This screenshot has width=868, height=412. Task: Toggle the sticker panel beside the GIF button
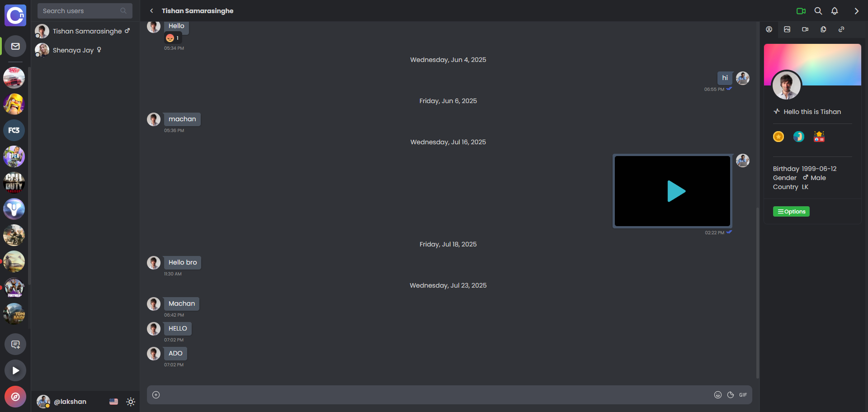(731, 394)
